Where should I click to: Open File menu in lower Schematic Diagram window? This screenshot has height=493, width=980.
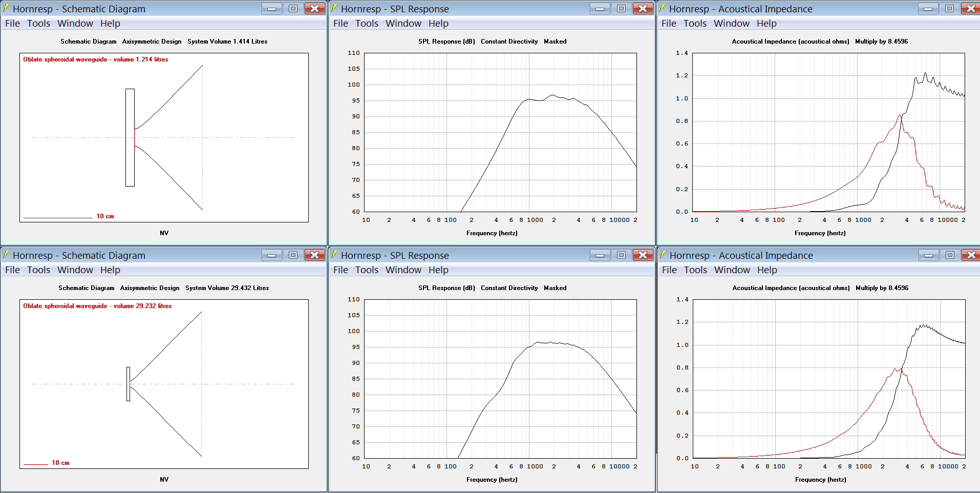point(12,270)
